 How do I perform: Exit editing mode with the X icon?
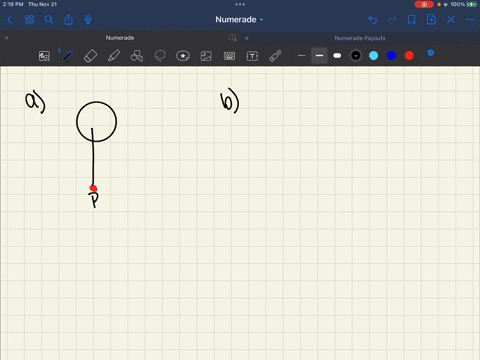(x=451, y=20)
